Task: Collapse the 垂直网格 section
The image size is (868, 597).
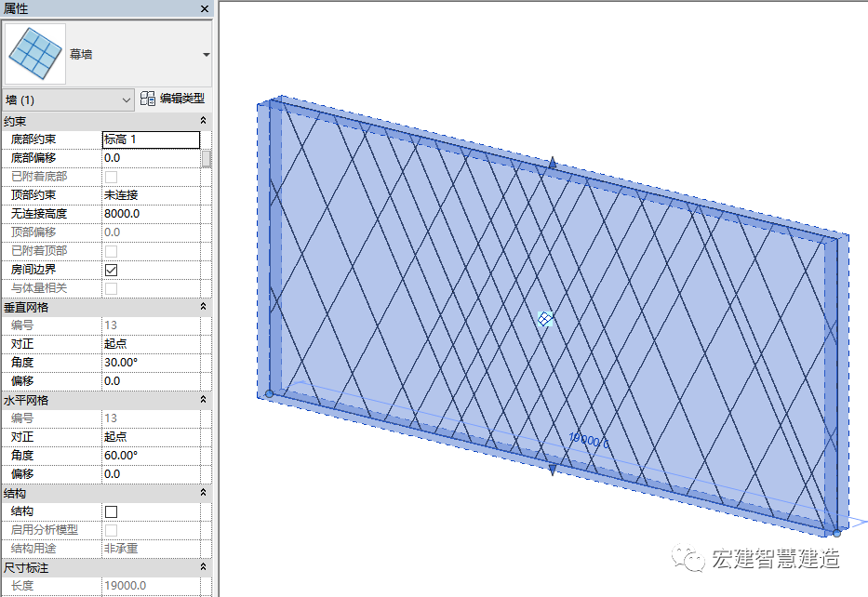Action: 203,307
